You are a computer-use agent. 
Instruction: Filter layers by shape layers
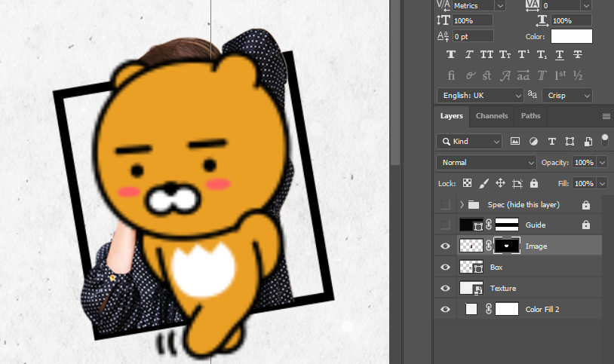[x=569, y=141]
